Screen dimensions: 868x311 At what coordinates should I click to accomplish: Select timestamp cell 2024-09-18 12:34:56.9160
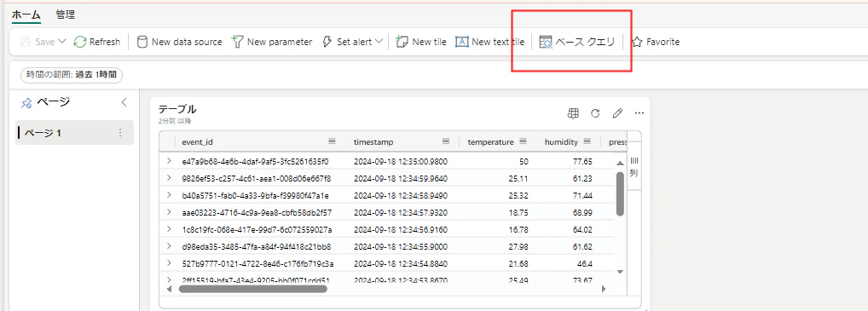pyautogui.click(x=400, y=229)
